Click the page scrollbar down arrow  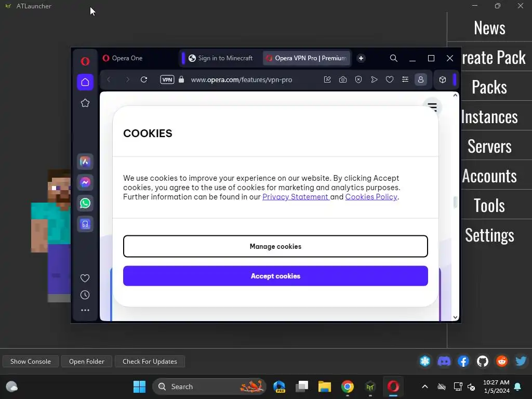[x=455, y=317]
